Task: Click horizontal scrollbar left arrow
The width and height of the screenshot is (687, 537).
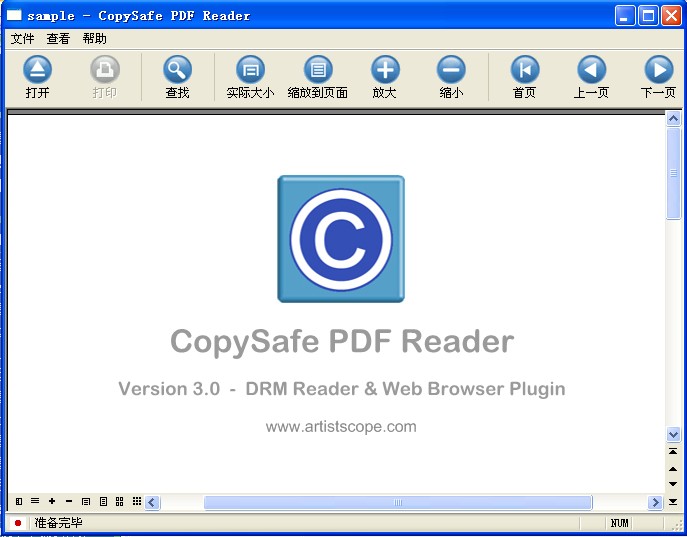Action: 152,502
